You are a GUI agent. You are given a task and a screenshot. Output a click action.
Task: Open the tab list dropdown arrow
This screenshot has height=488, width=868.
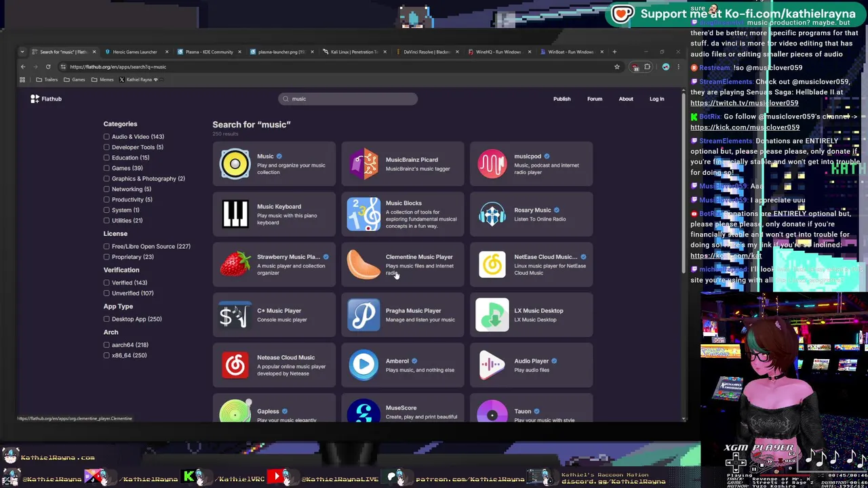point(22,52)
